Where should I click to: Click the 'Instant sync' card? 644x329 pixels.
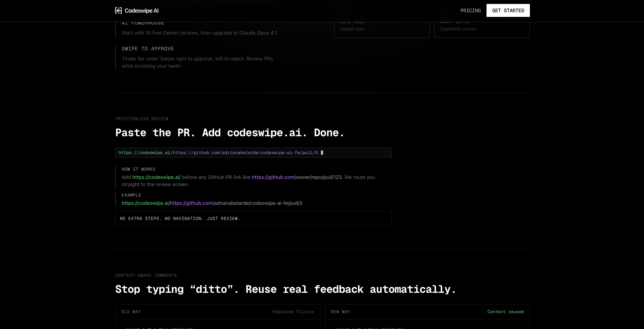(x=382, y=30)
